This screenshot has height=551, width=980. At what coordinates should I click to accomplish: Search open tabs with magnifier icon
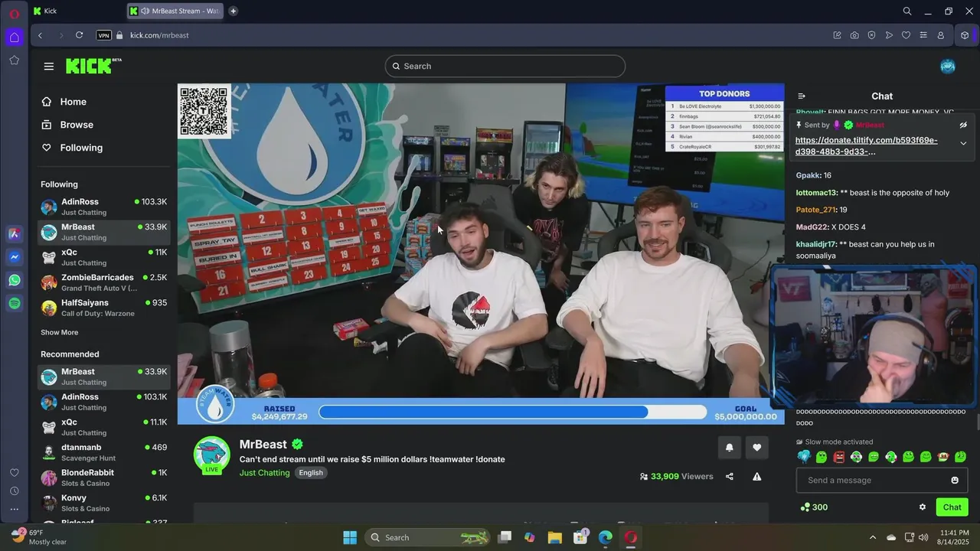coord(907,11)
